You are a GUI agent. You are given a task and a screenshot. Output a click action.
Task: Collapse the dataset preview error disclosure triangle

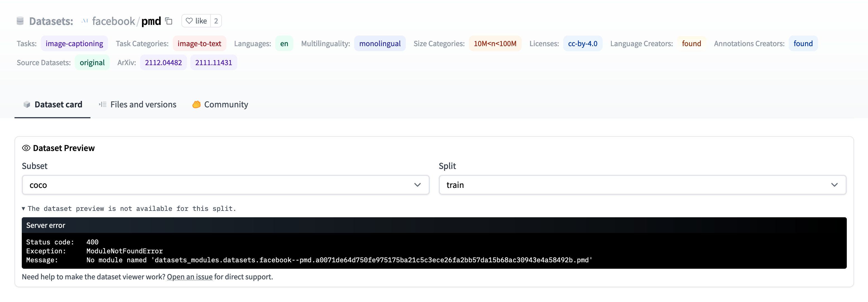(23, 209)
